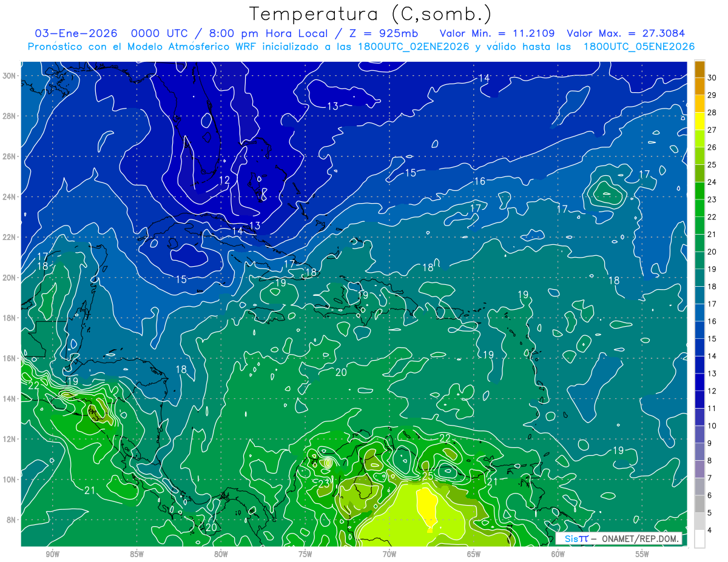Select the '16N' latitude axis label
This screenshot has height=562, width=728.
pos(10,358)
